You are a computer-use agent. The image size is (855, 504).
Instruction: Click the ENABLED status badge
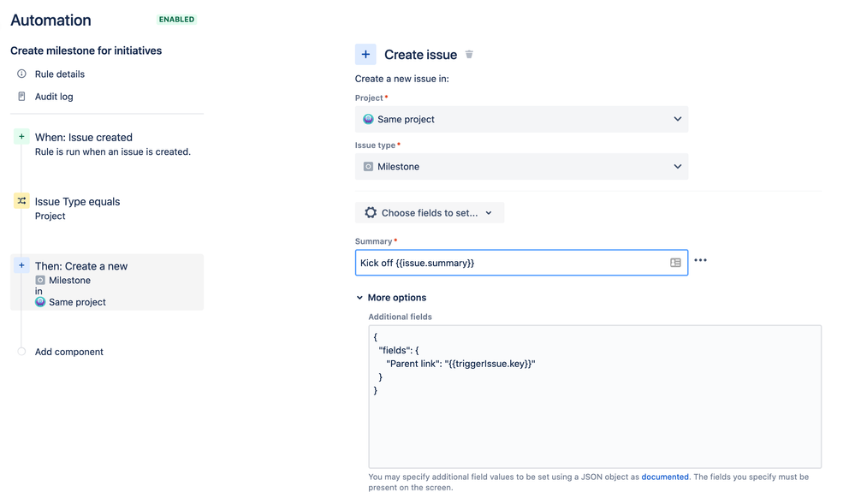pyautogui.click(x=176, y=20)
